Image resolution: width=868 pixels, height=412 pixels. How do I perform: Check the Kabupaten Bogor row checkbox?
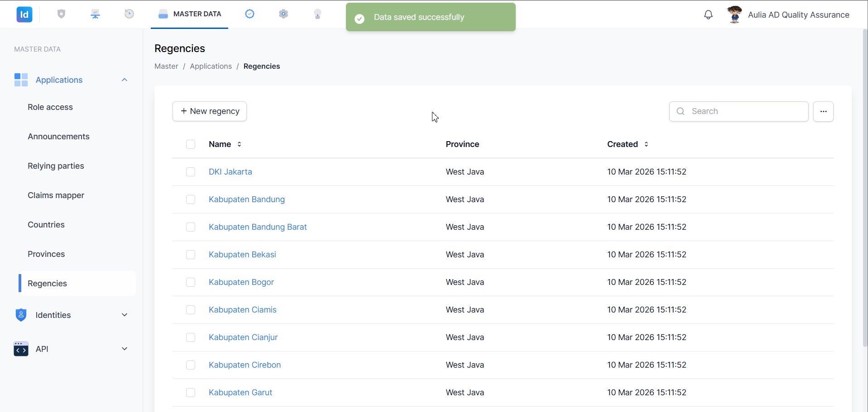(191, 282)
